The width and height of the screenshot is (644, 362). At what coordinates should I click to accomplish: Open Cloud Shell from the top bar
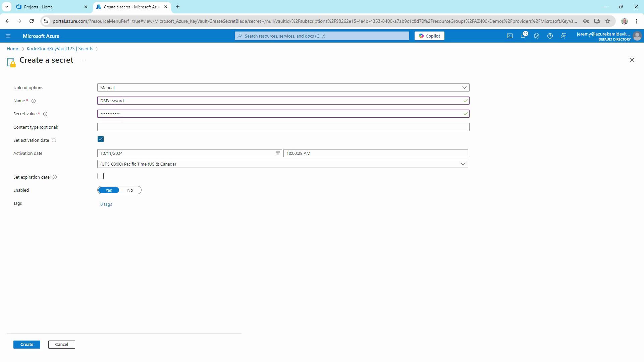click(x=509, y=36)
